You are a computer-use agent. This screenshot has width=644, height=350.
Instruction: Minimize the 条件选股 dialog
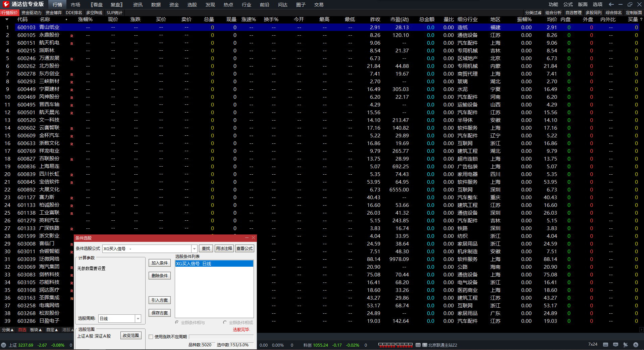(x=247, y=238)
